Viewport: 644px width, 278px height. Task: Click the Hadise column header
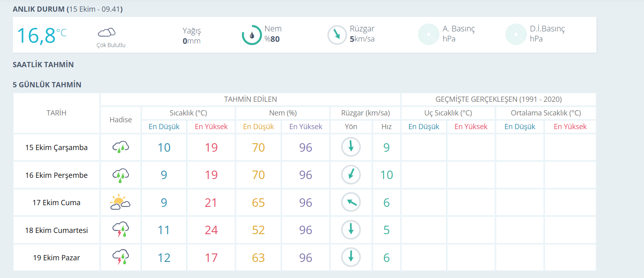click(120, 120)
